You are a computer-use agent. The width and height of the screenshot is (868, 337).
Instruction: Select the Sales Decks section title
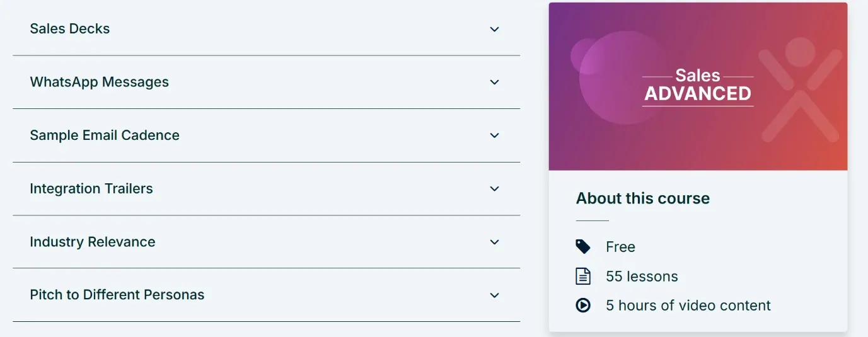pyautogui.click(x=70, y=28)
